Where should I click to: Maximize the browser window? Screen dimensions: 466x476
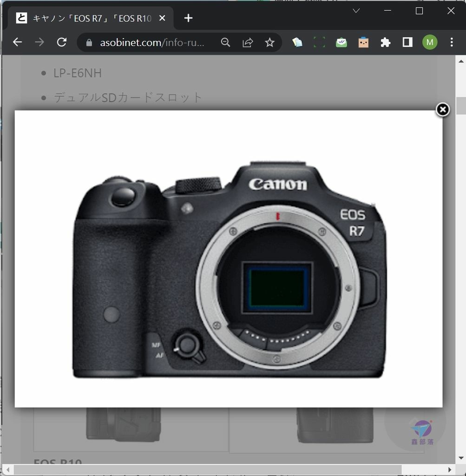(419, 11)
